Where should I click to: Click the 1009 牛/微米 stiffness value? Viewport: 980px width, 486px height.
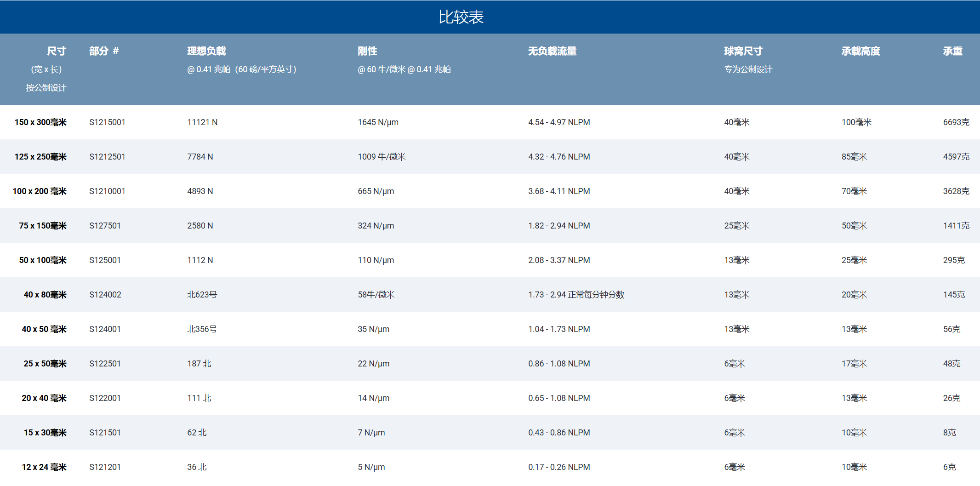(382, 157)
